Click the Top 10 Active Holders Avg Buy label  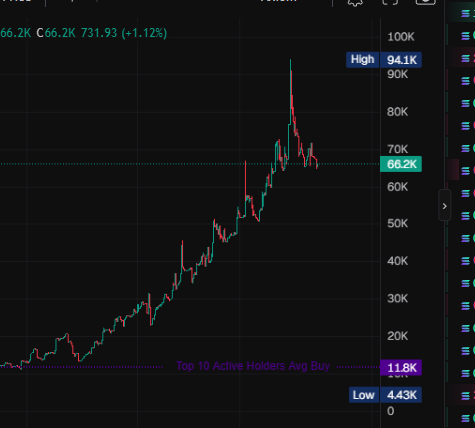coord(253,366)
